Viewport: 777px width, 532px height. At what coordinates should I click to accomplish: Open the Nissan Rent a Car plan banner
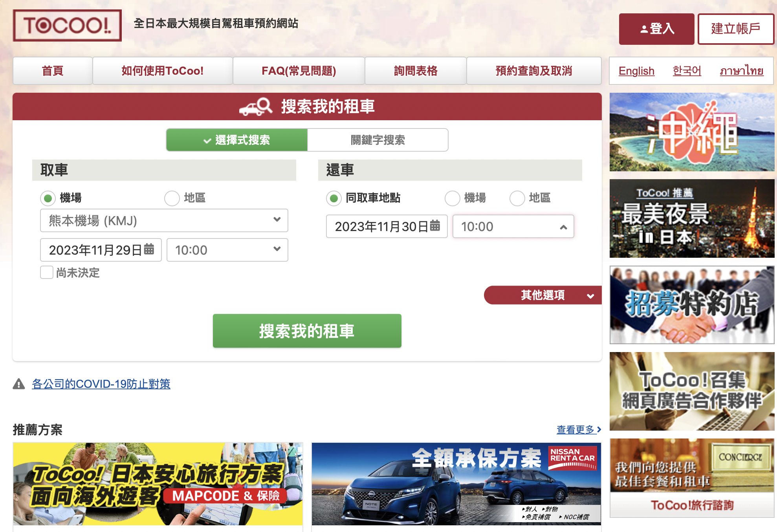(x=456, y=484)
